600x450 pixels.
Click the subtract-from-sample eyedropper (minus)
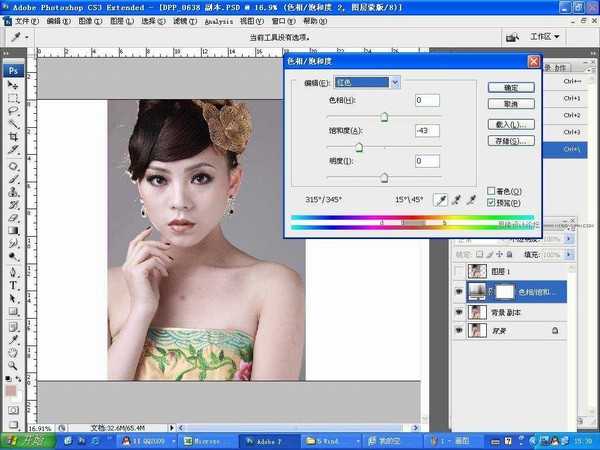pos(470,200)
